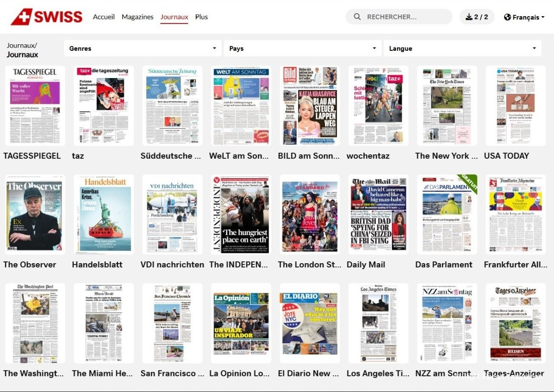The height and width of the screenshot is (392, 554).
Task: Click the 'The INDEPEN...' title label
Action: [239, 265]
